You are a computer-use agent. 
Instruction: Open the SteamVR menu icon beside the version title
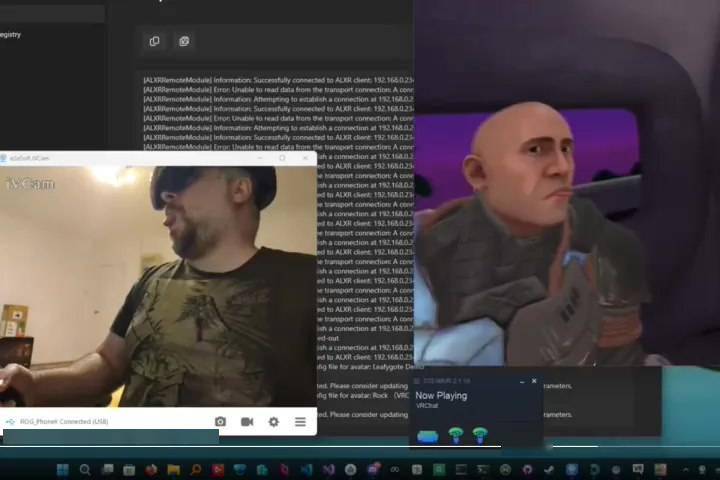coord(417,381)
